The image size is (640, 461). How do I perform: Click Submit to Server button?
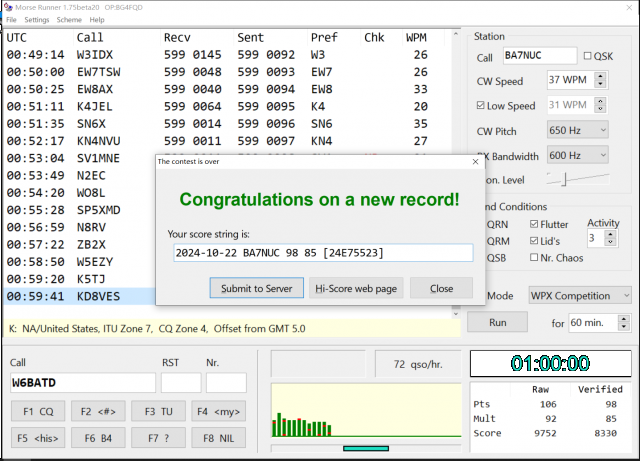click(256, 288)
